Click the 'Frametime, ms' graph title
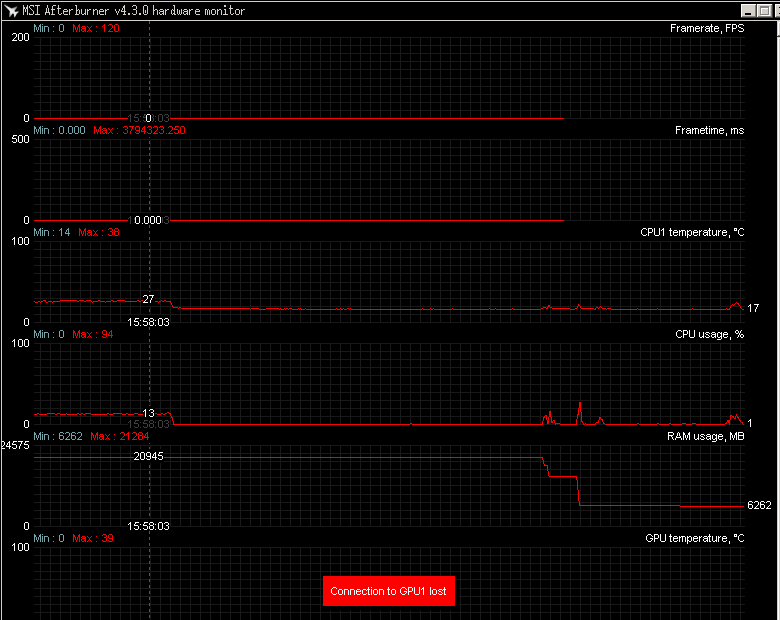Image resolution: width=780 pixels, height=620 pixels. coord(709,130)
